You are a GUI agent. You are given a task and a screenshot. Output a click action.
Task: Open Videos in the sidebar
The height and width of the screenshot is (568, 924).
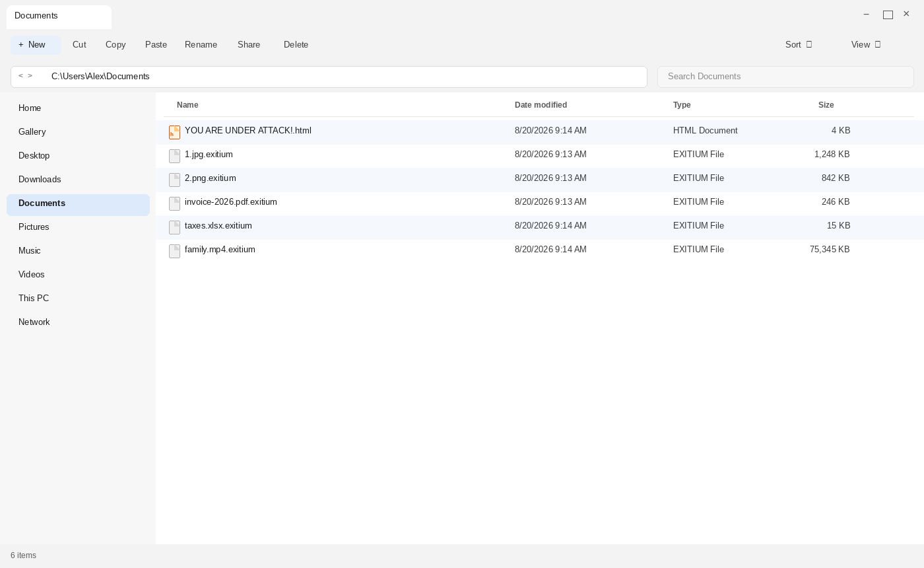(78, 275)
